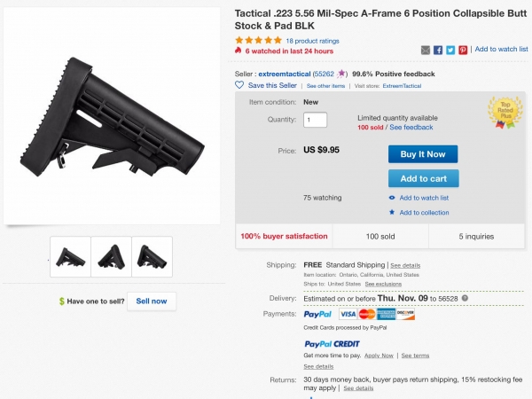Share listing via email icon
532x399 pixels.
[x=425, y=51]
